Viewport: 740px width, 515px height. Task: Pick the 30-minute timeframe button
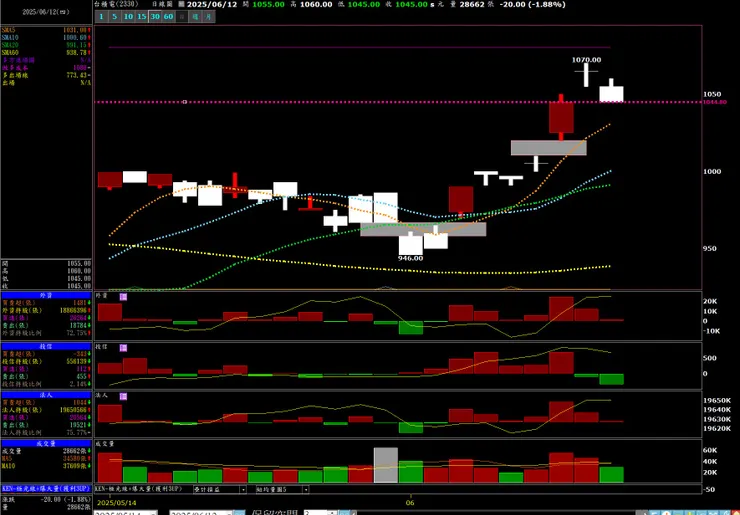[x=155, y=17]
